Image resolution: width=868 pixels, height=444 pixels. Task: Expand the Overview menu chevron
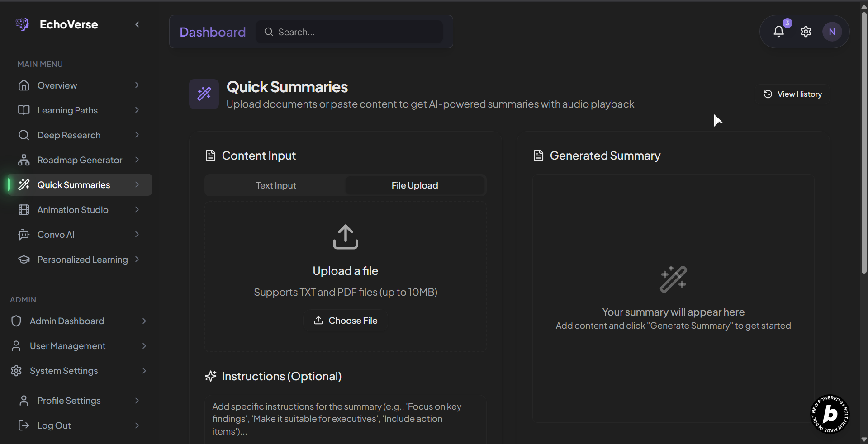coord(137,85)
